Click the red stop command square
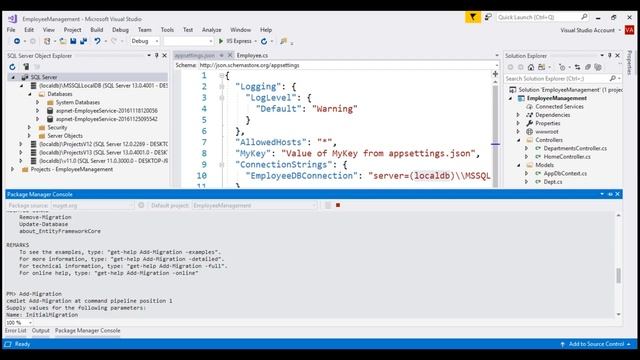640x360 pixels. coord(338,205)
